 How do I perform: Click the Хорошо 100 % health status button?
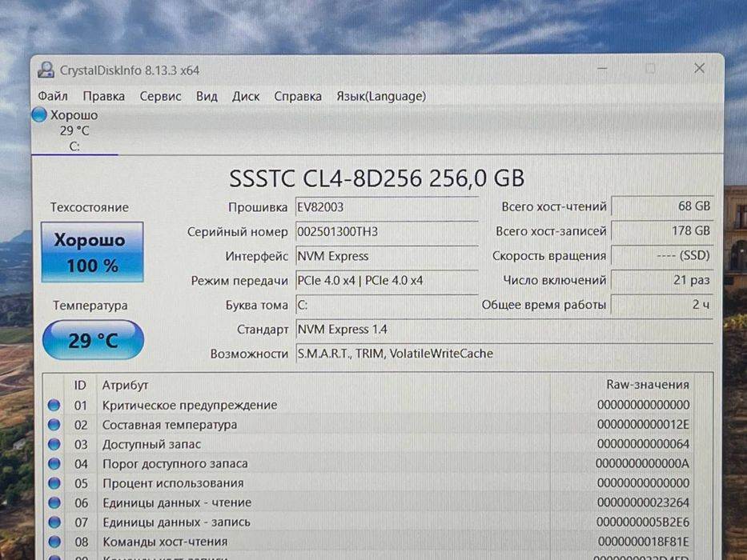(x=92, y=252)
